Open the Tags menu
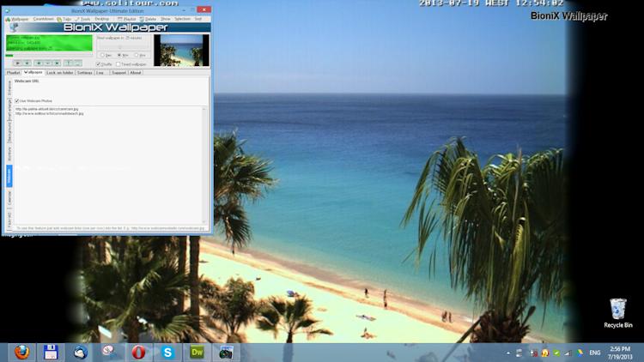644x362 pixels. pos(64,19)
